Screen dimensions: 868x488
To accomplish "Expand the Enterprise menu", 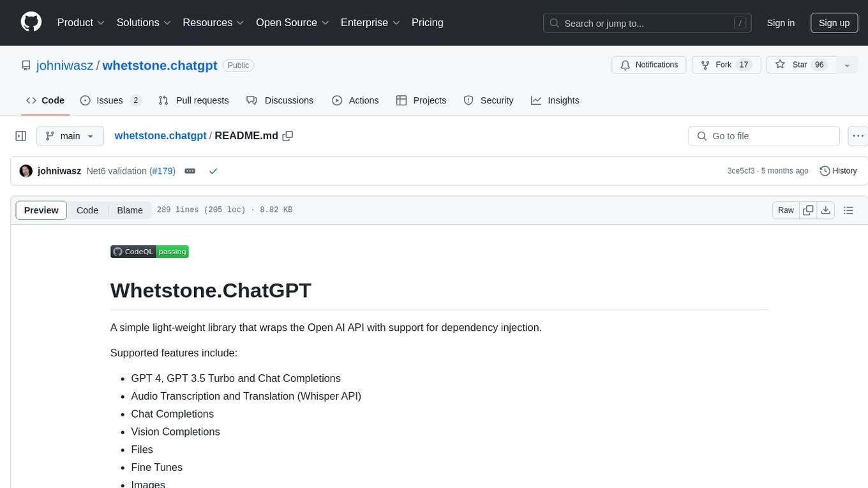I will point(370,22).
